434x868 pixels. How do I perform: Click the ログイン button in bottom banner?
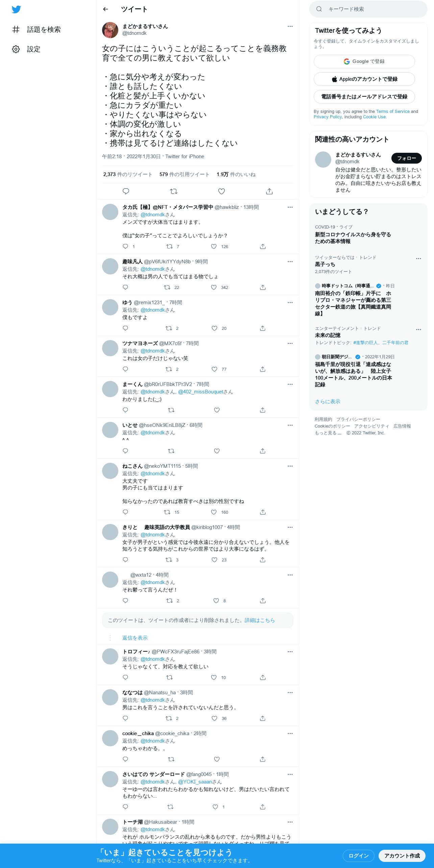coord(359,855)
